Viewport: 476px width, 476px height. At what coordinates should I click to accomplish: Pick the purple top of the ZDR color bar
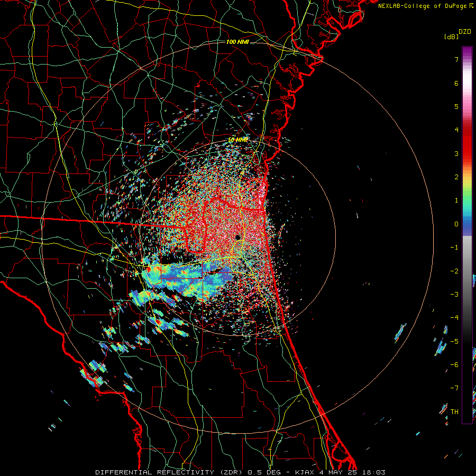coord(467,50)
